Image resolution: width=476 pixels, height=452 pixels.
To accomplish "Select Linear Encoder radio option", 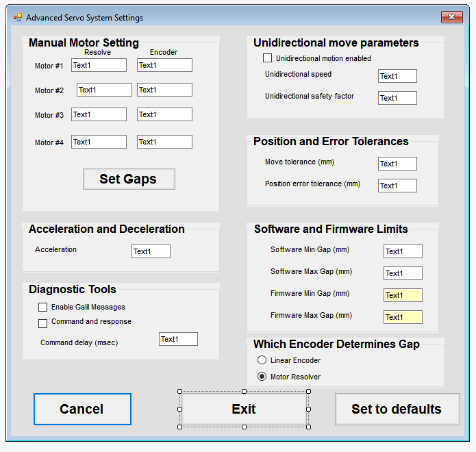I will pyautogui.click(x=262, y=360).
